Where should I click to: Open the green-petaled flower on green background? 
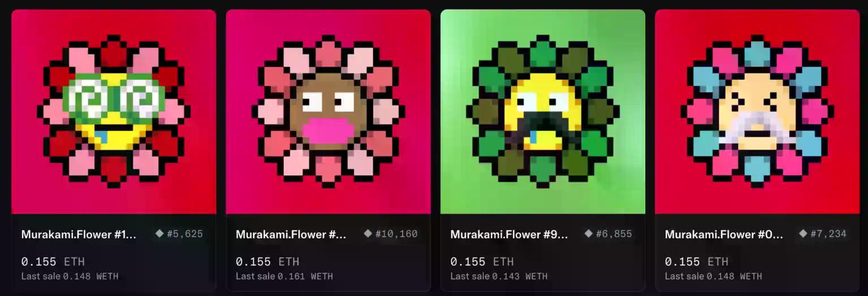pyautogui.click(x=542, y=112)
